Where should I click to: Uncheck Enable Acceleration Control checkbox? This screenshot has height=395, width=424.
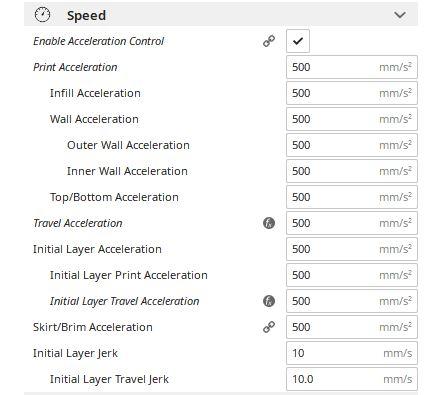pos(298,41)
